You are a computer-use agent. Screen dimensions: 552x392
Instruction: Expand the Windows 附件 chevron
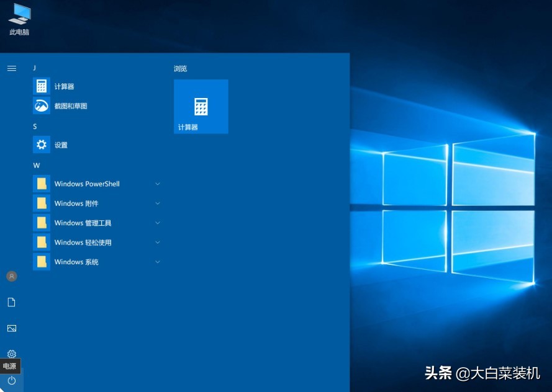[x=158, y=203]
